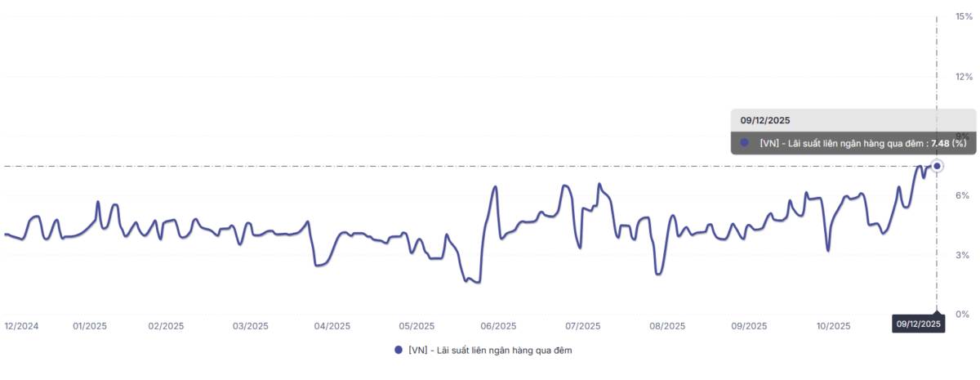This screenshot has height=380, width=980.
Task: Select the 03/2025 axis label
Action: click(251, 325)
